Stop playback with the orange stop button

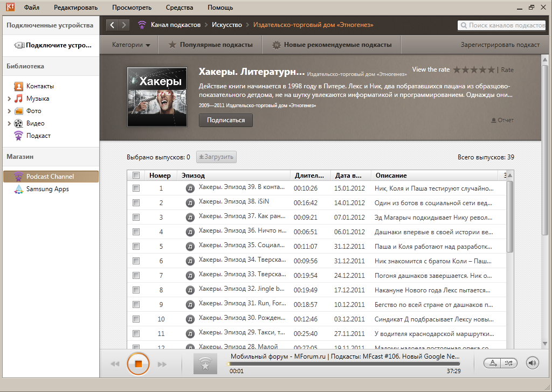tap(139, 364)
